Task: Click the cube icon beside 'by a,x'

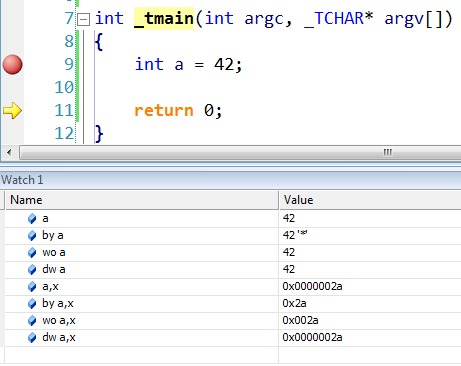Action: point(32,304)
